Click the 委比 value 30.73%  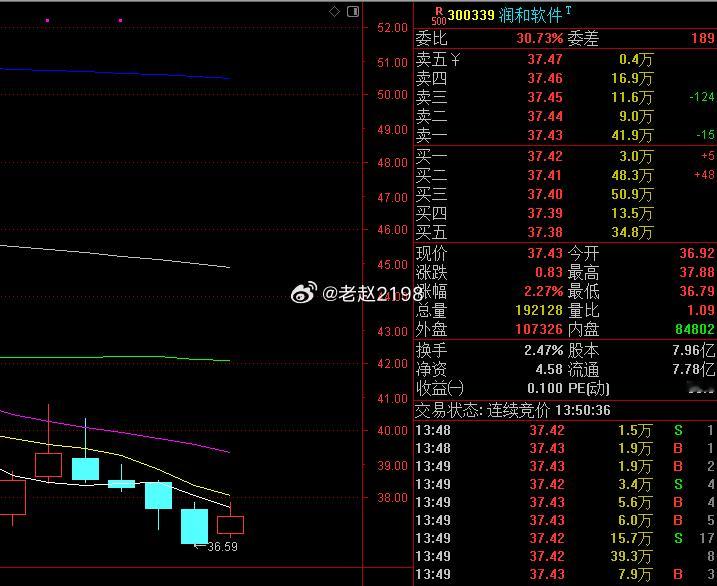pos(540,38)
